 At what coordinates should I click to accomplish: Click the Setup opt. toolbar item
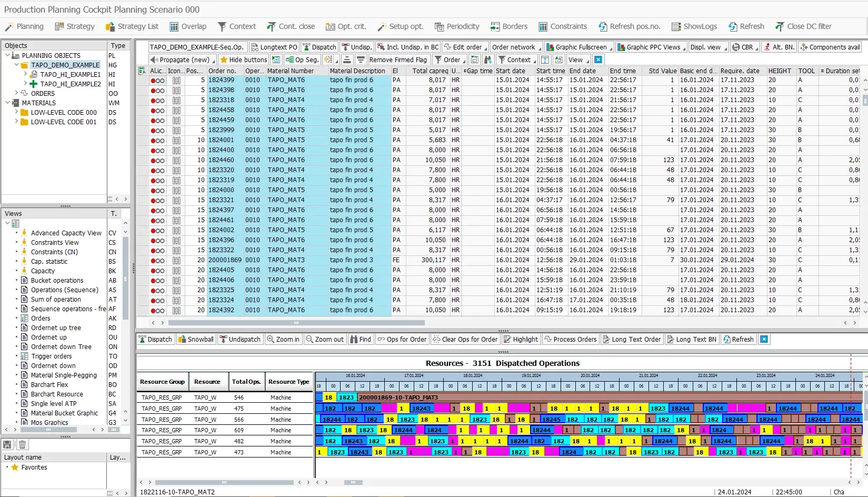[x=401, y=26]
